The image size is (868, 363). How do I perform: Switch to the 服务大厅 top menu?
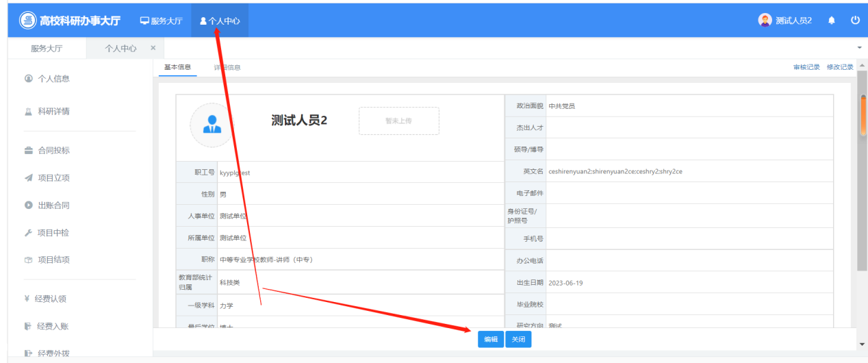tap(162, 21)
